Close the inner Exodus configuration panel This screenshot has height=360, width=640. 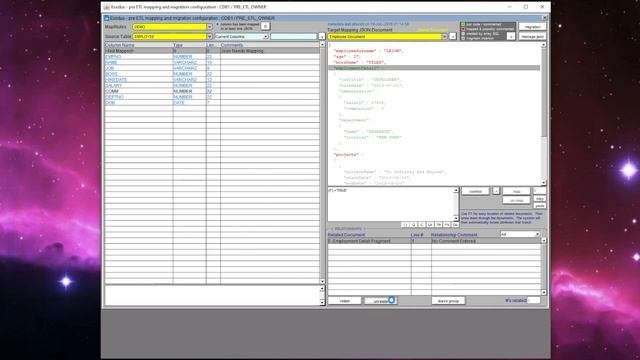pos(544,18)
